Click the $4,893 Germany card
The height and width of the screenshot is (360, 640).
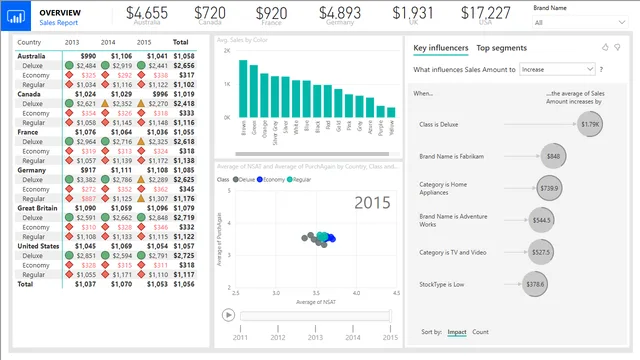[340, 15]
